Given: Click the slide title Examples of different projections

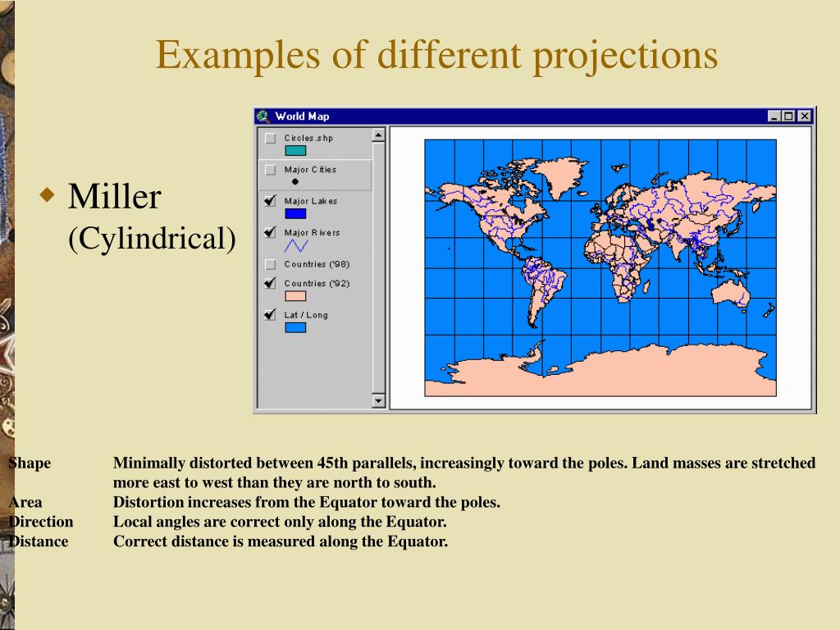Looking at the screenshot, I should pos(436,55).
